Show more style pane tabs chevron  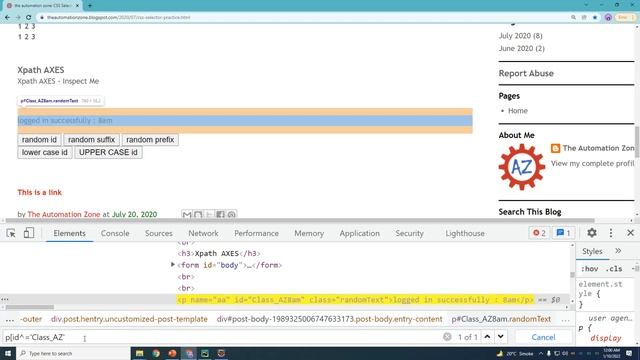(x=618, y=251)
